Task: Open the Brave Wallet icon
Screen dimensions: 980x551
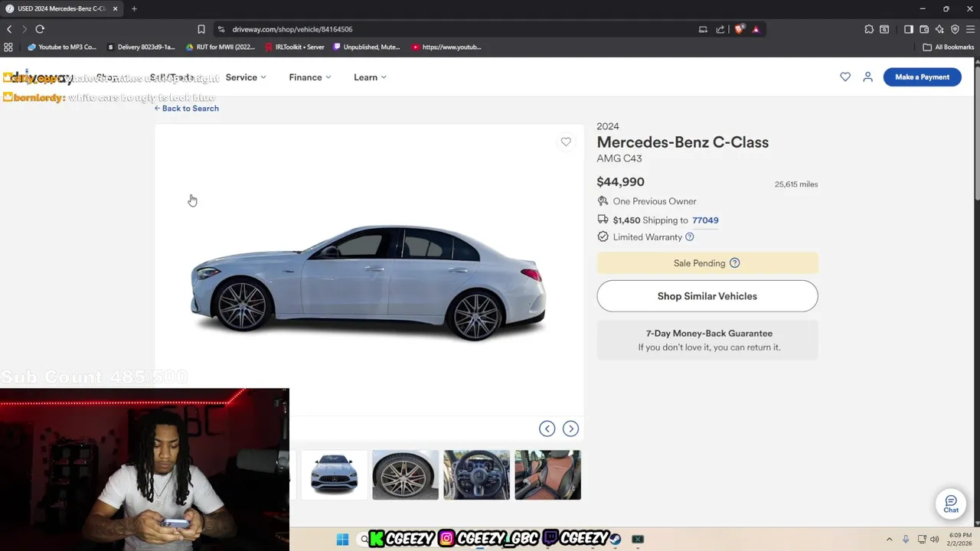Action: (924, 29)
